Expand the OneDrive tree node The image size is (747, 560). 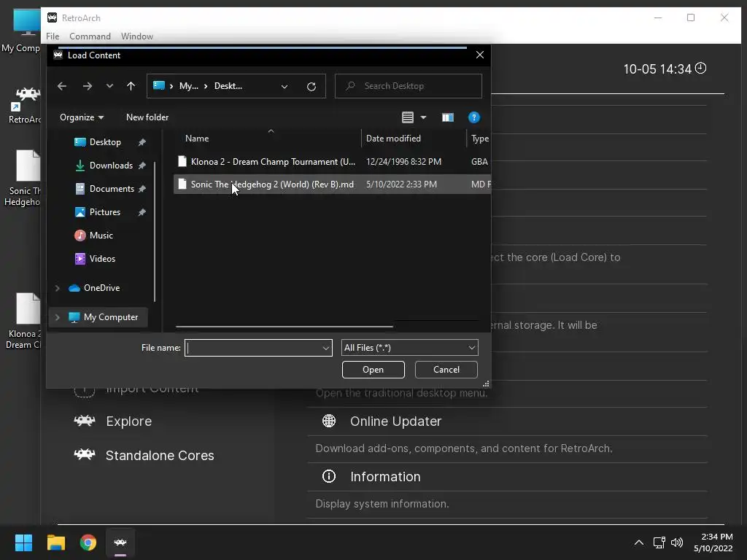pyautogui.click(x=57, y=288)
